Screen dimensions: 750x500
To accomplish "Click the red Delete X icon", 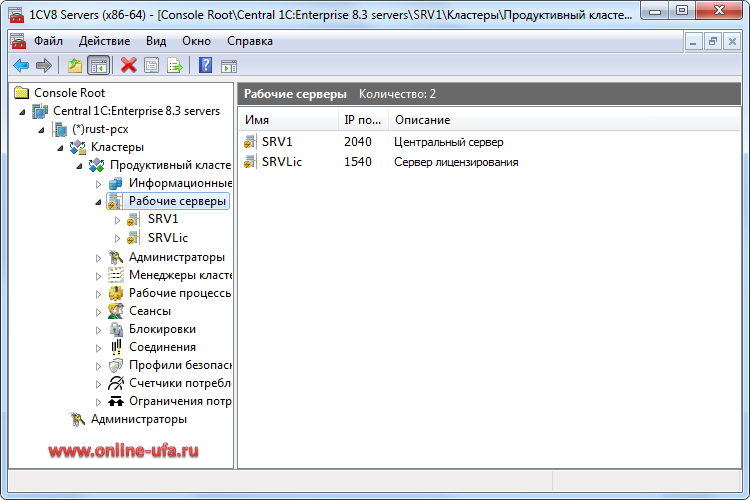I will pos(128,65).
